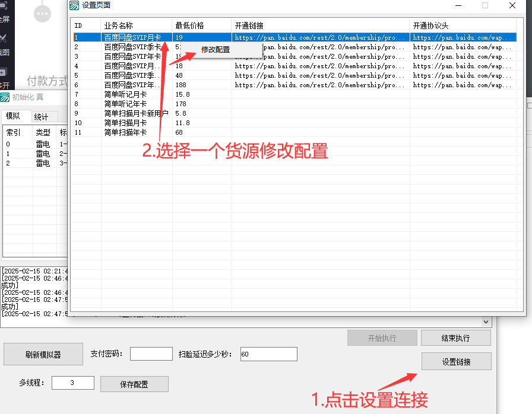
Task: Select the 简单听记年卡 row
Action: 295,104
